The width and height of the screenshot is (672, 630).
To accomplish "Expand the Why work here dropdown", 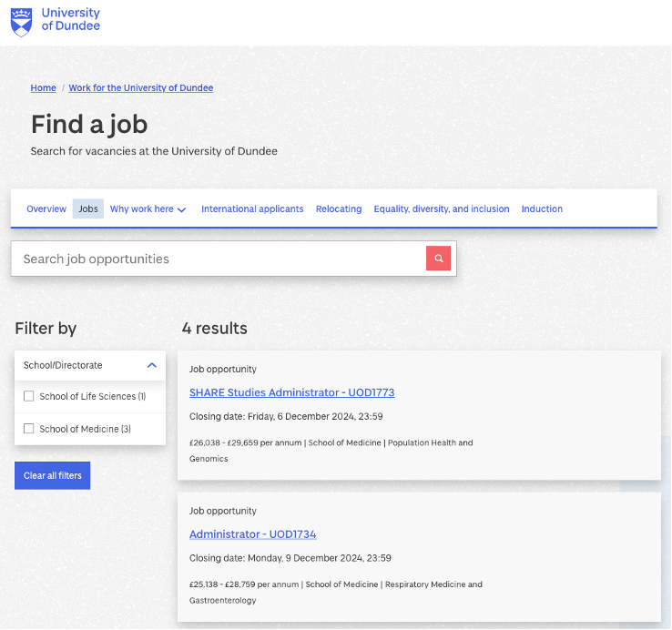I will (148, 209).
